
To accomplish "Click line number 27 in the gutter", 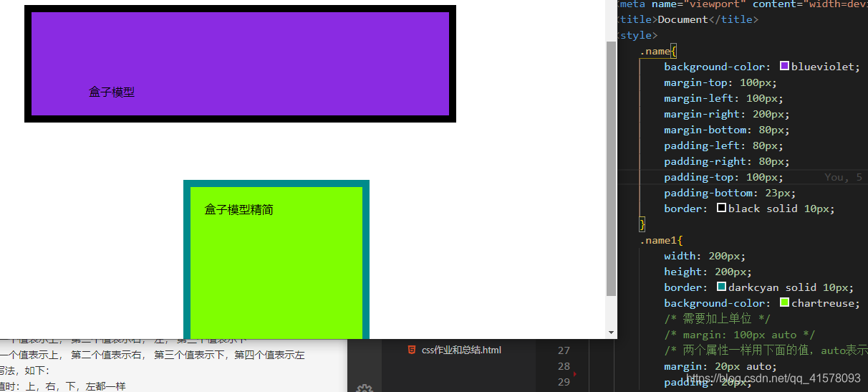I will pos(564,350).
